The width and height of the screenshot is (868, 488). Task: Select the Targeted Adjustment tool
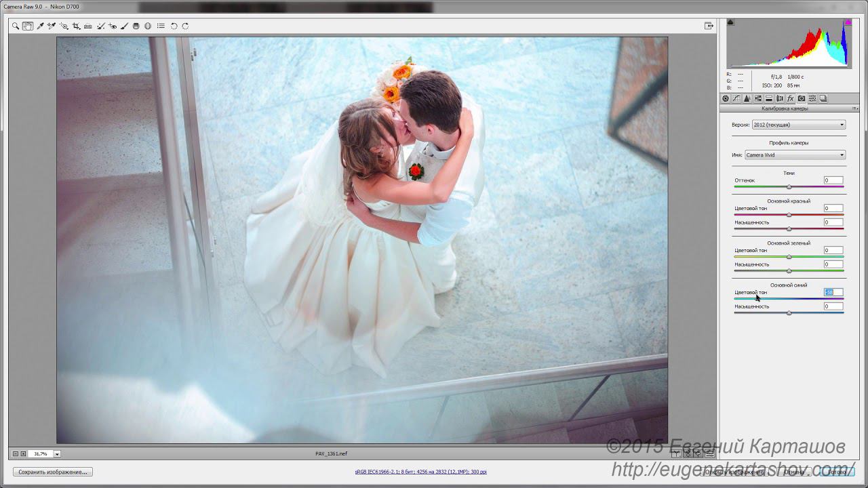[x=64, y=26]
